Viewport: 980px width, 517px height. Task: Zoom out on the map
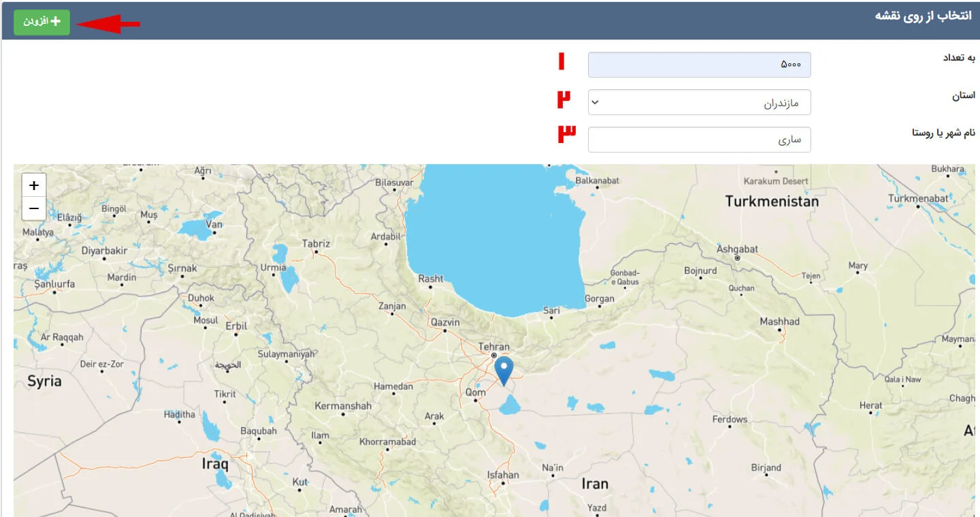pyautogui.click(x=34, y=208)
